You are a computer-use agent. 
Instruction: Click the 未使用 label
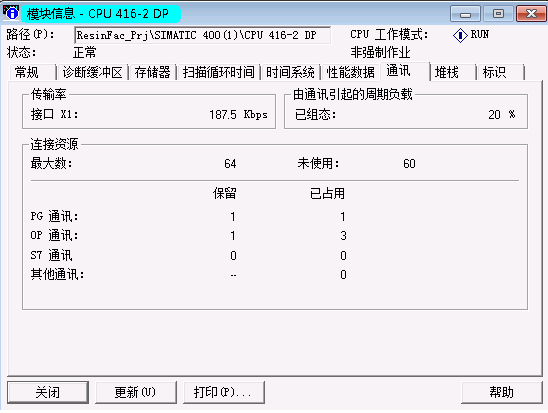(x=318, y=163)
